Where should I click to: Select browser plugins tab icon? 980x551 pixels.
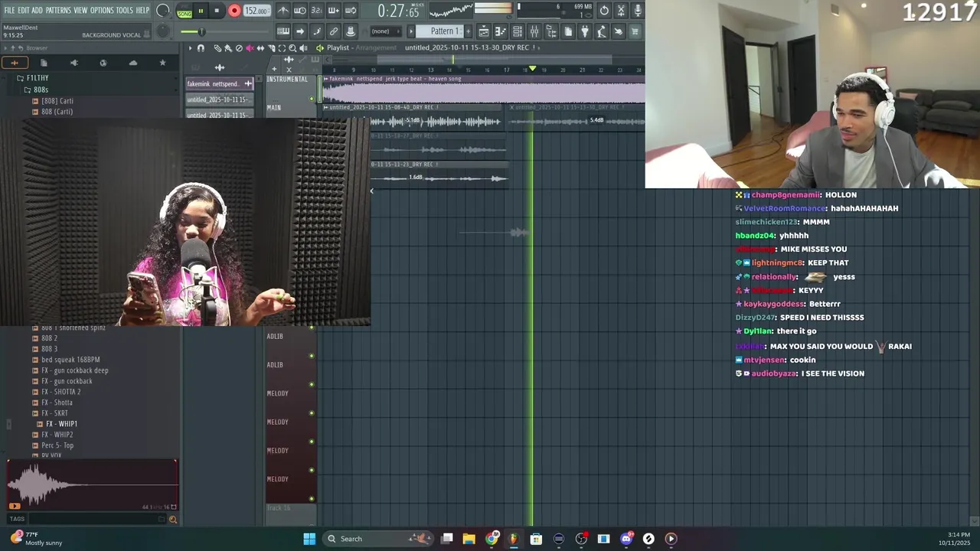coord(73,63)
